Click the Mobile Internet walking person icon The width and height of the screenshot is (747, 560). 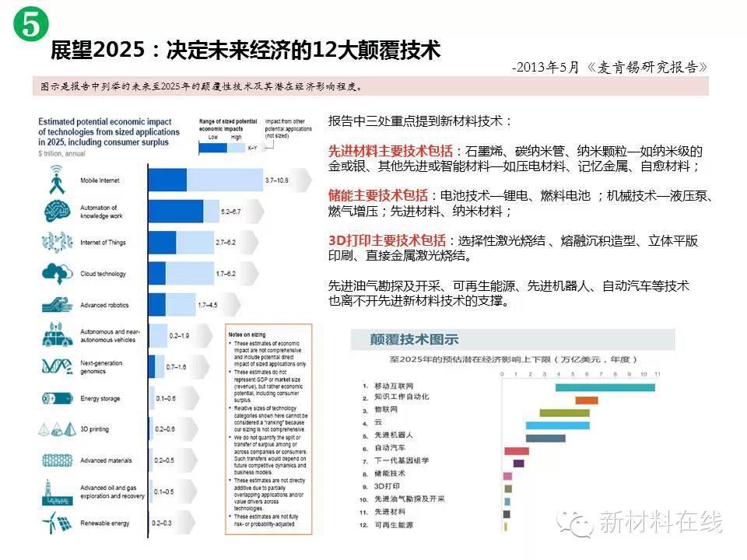click(58, 180)
